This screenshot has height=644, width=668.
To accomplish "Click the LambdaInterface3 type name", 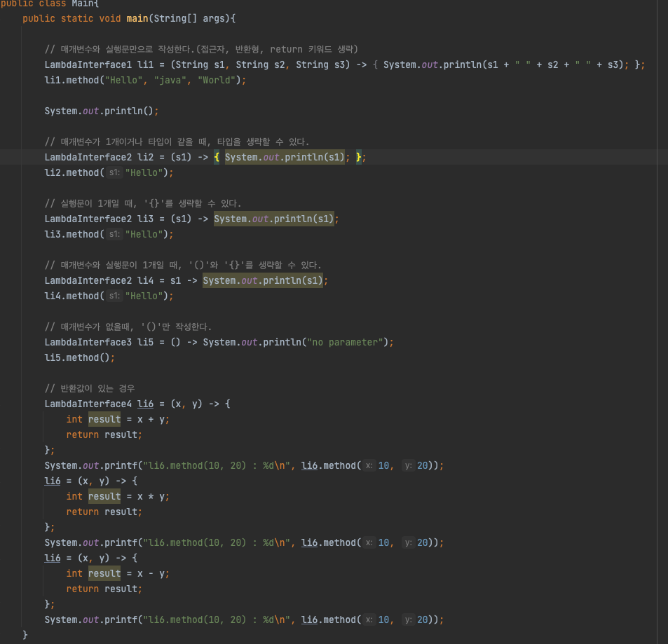I will [88, 343].
